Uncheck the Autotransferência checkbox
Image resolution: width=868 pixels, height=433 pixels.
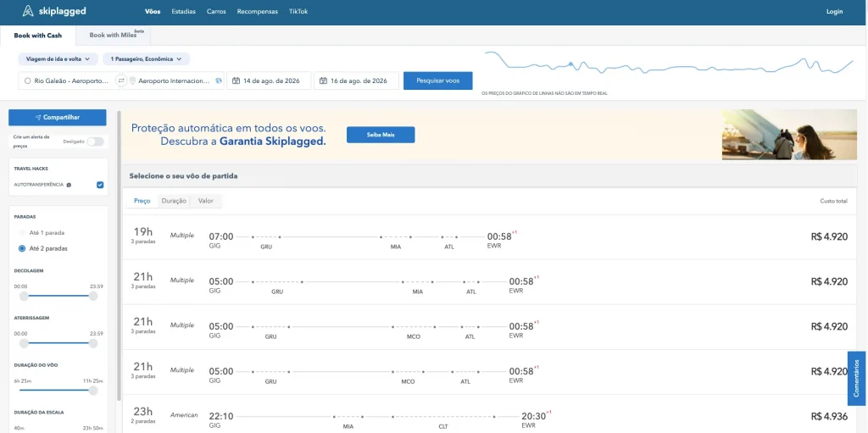pyautogui.click(x=100, y=185)
